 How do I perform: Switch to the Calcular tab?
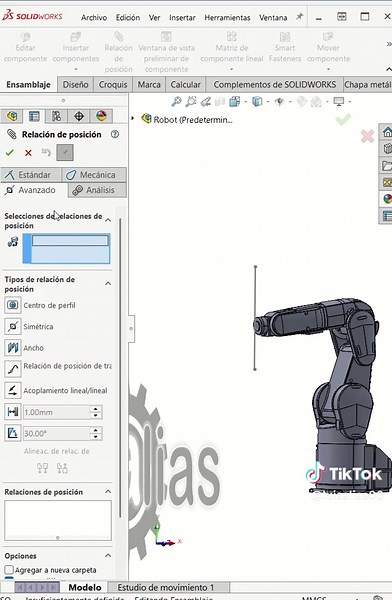tap(185, 85)
